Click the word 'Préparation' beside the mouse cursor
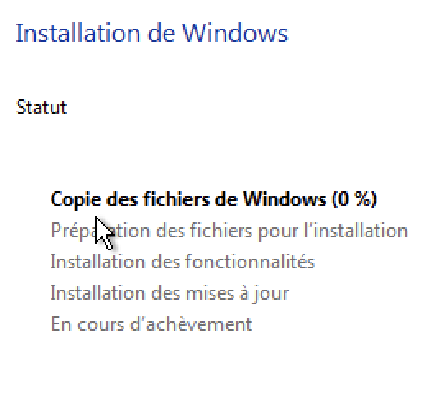Screen dimensions: 442x396 [x=100, y=231]
